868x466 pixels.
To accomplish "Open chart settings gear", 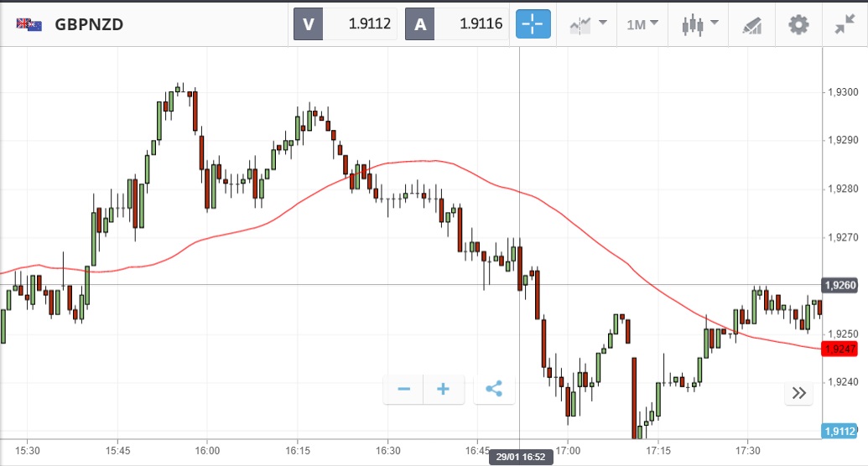I will coord(798,24).
